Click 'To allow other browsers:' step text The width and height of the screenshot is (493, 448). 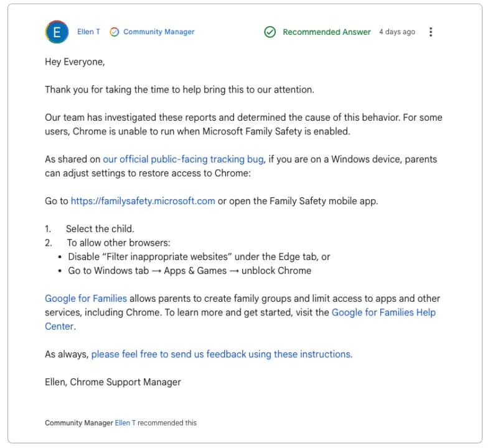(x=118, y=243)
